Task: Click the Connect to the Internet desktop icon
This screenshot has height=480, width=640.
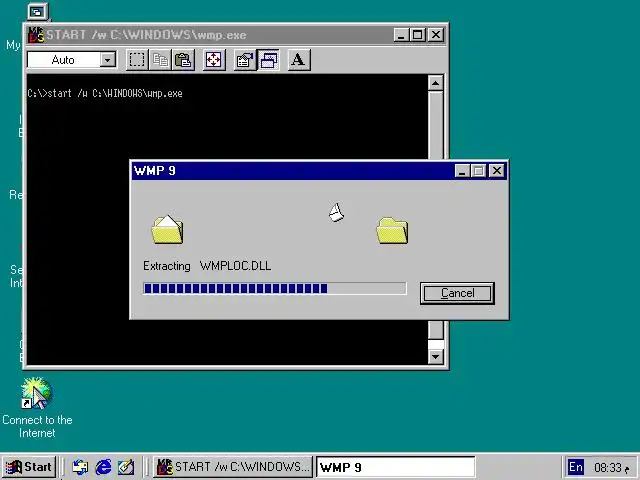Action: click(x=37, y=408)
